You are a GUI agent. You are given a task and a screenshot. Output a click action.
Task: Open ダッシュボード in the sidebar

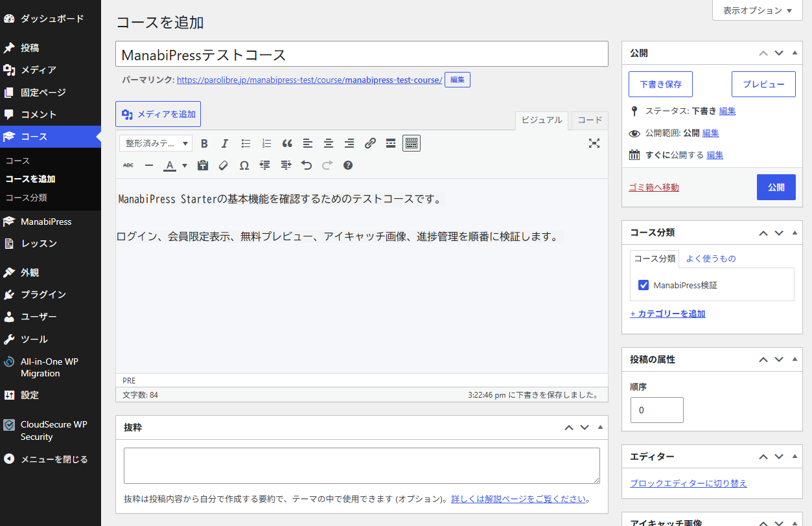point(51,19)
